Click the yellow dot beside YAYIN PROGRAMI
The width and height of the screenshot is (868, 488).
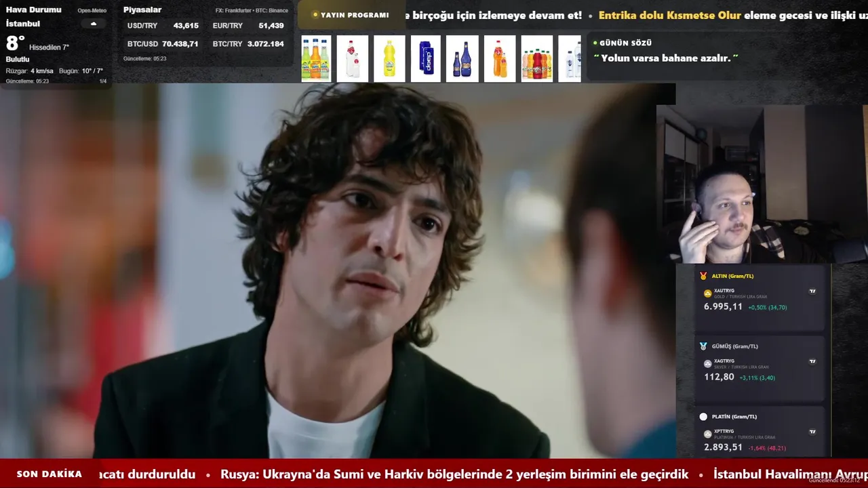pyautogui.click(x=315, y=15)
